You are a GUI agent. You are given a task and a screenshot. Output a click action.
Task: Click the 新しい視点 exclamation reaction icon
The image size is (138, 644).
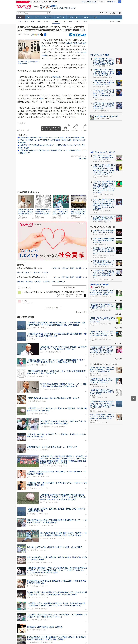click(x=83, y=128)
